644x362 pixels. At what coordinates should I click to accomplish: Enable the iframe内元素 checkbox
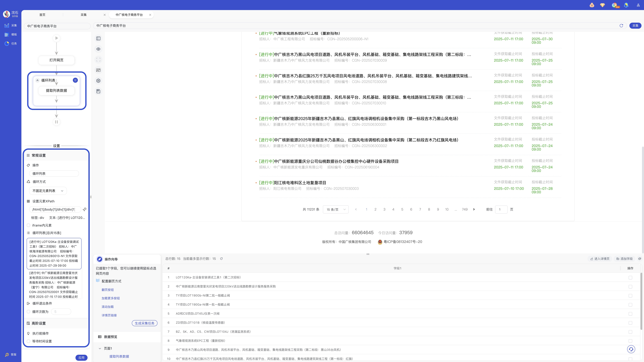(x=29, y=225)
